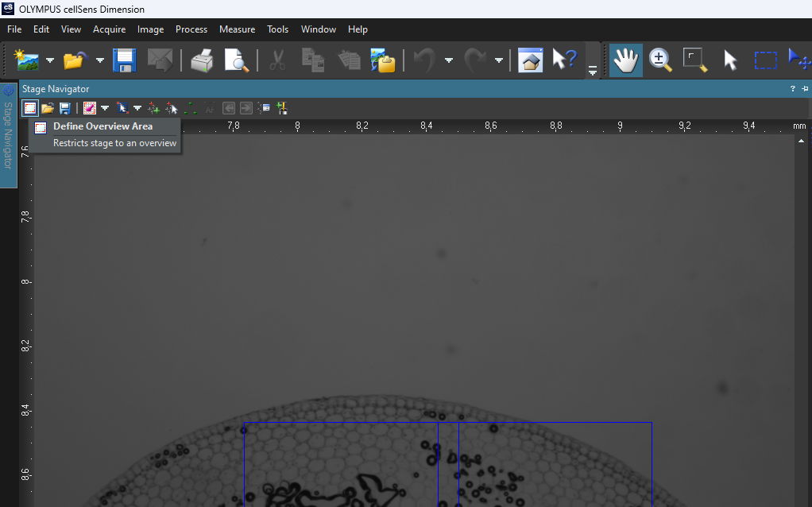812x507 pixels.
Task: Click the Print icon
Action: point(202,60)
